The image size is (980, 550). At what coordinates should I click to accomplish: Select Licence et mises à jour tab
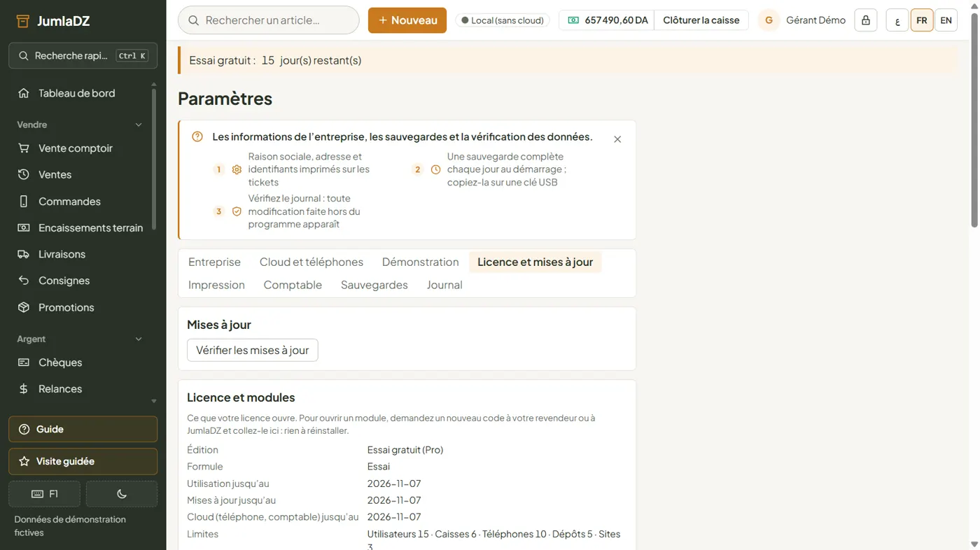pos(535,262)
